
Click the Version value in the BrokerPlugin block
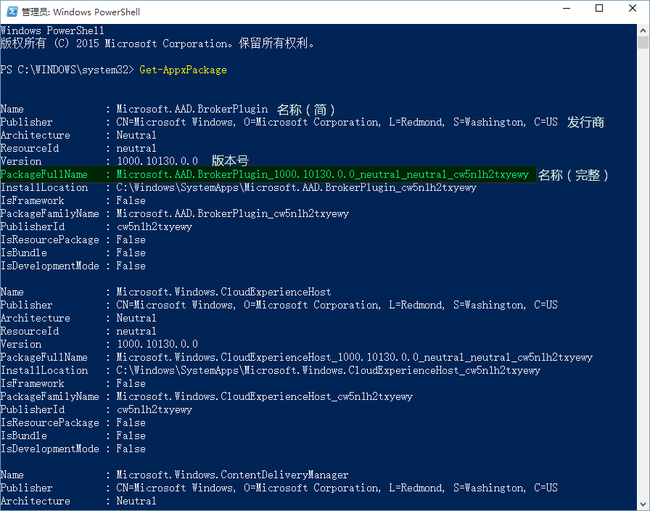(157, 161)
